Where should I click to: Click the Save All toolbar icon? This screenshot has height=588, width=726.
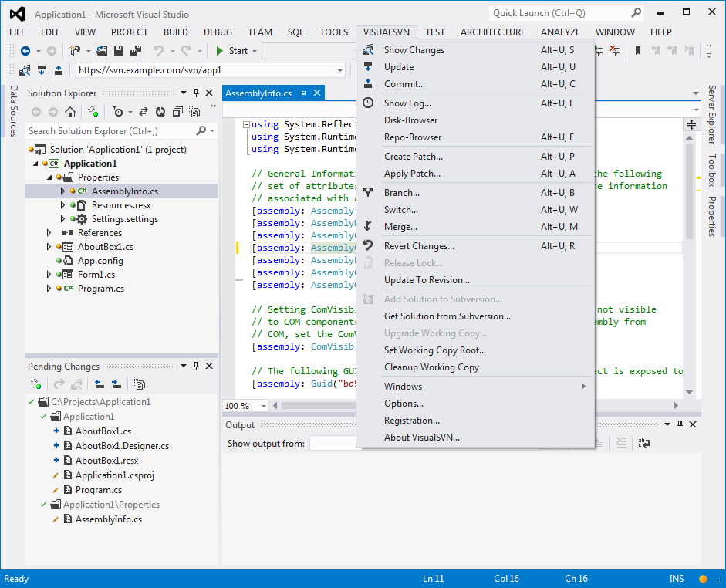(x=136, y=51)
